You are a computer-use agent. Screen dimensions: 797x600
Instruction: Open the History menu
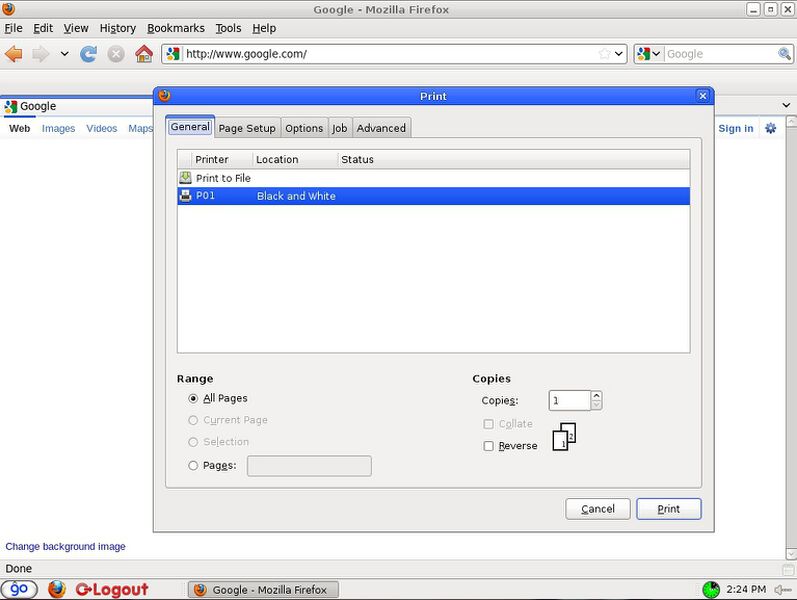(117, 28)
